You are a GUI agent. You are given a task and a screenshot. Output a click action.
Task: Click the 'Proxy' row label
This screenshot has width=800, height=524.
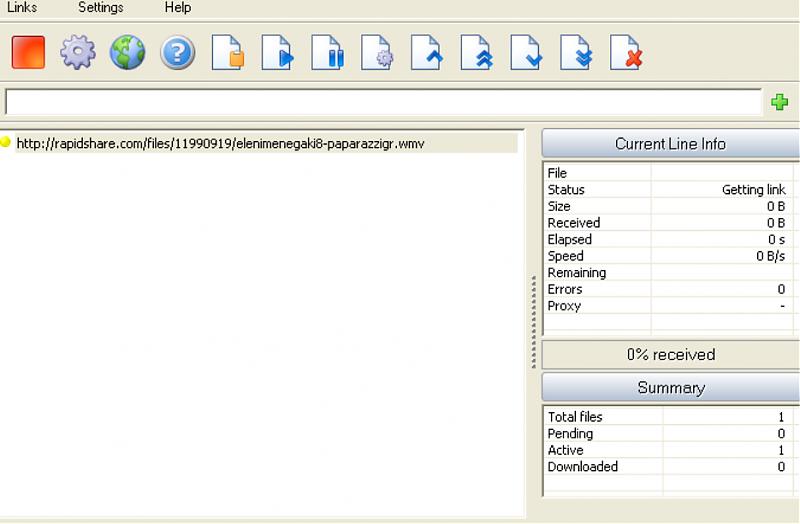(x=564, y=306)
